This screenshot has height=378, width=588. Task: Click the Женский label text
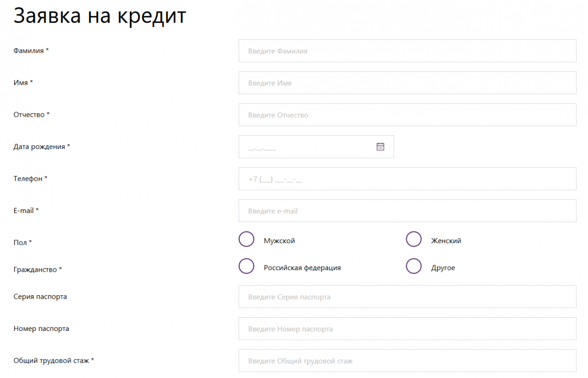[x=446, y=241]
